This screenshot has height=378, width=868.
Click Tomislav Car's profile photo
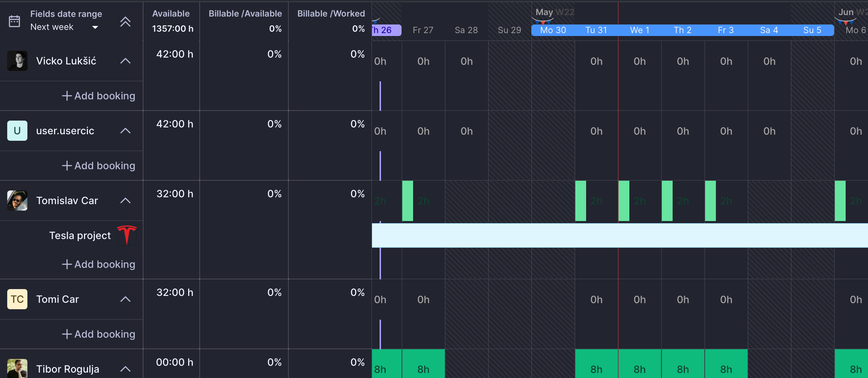[x=17, y=201]
